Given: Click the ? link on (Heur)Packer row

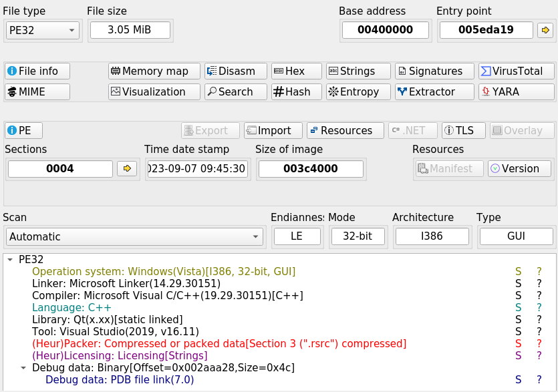Looking at the screenshot, I should [539, 344].
